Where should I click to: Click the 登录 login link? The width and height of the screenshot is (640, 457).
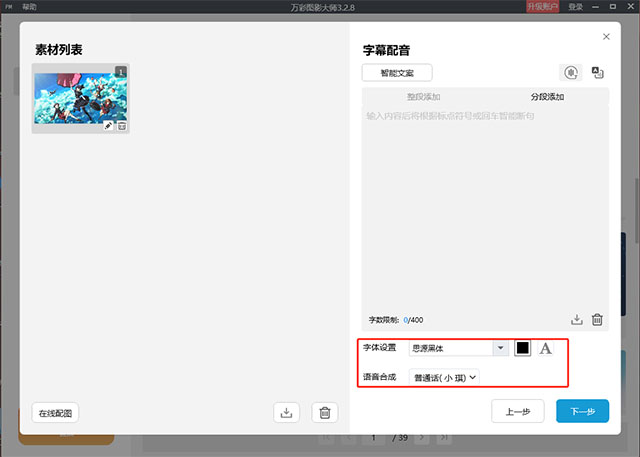576,7
